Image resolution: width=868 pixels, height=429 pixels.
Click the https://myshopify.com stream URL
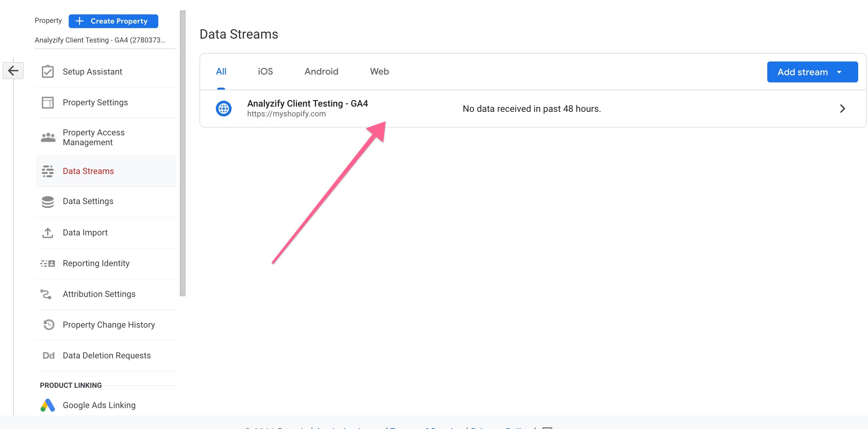pyautogui.click(x=286, y=114)
